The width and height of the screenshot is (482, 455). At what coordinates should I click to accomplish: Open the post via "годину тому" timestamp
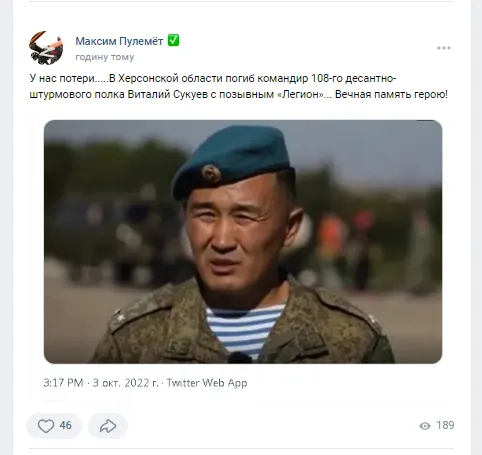pos(105,57)
